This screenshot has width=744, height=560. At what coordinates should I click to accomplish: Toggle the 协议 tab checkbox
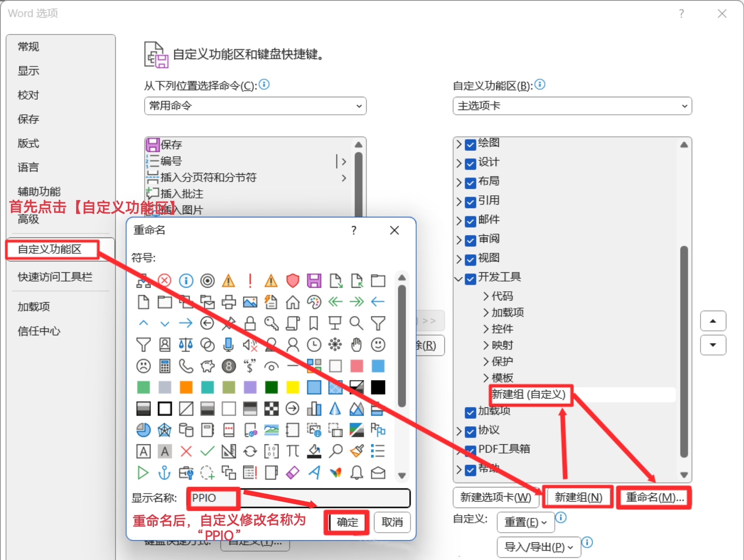tap(470, 432)
